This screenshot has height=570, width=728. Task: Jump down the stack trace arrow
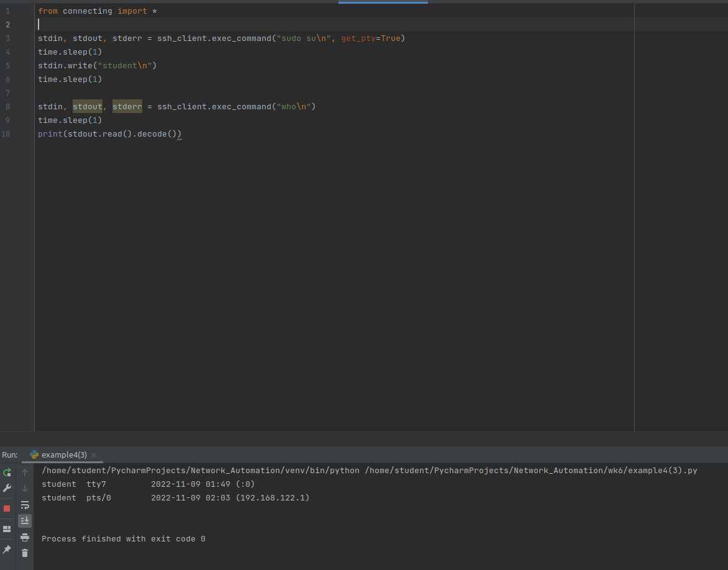coord(25,488)
